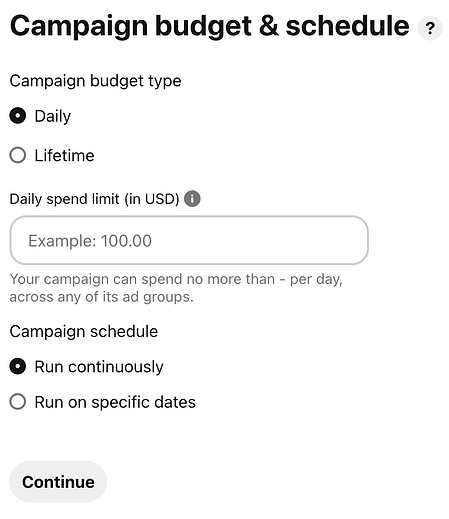Open the help question mark icon beside the title
The width and height of the screenshot is (449, 519).
tap(430, 28)
